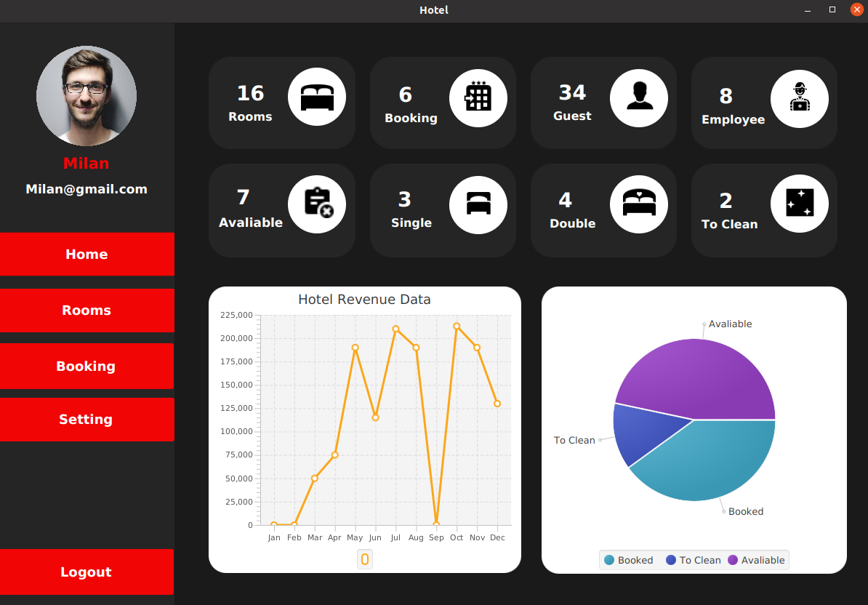
Task: Open the Rooms section from the sidebar
Action: (x=87, y=310)
